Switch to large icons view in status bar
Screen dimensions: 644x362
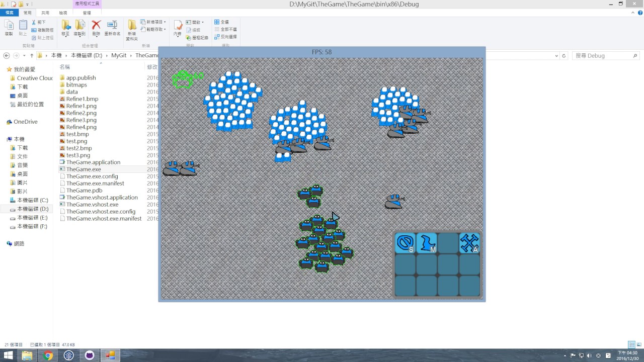click(639, 344)
